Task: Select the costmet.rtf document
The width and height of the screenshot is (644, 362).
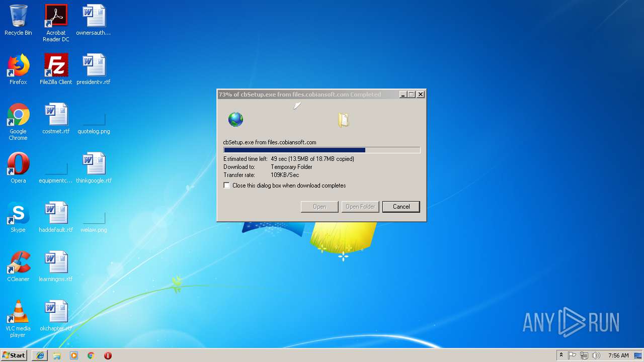Action: [56, 119]
